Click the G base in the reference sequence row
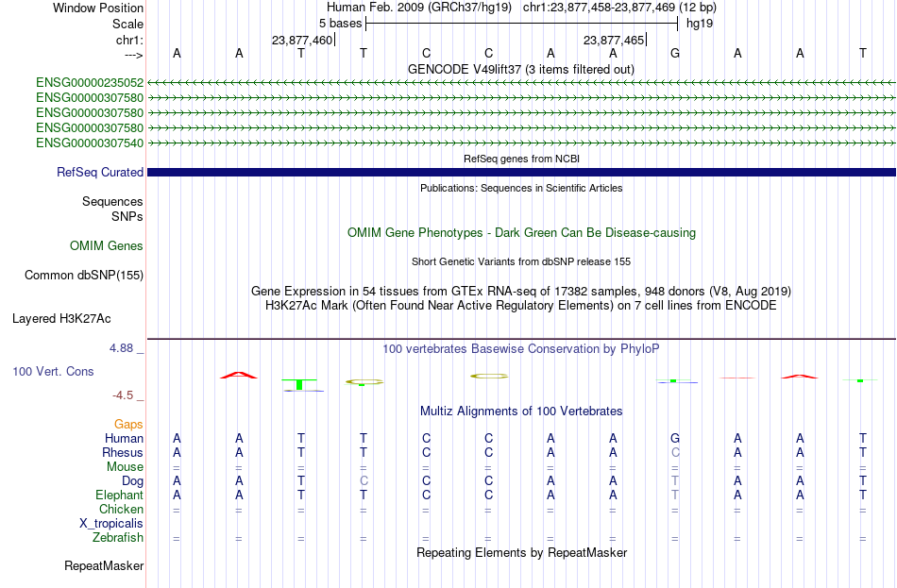This screenshot has width=897, height=588. 675,54
